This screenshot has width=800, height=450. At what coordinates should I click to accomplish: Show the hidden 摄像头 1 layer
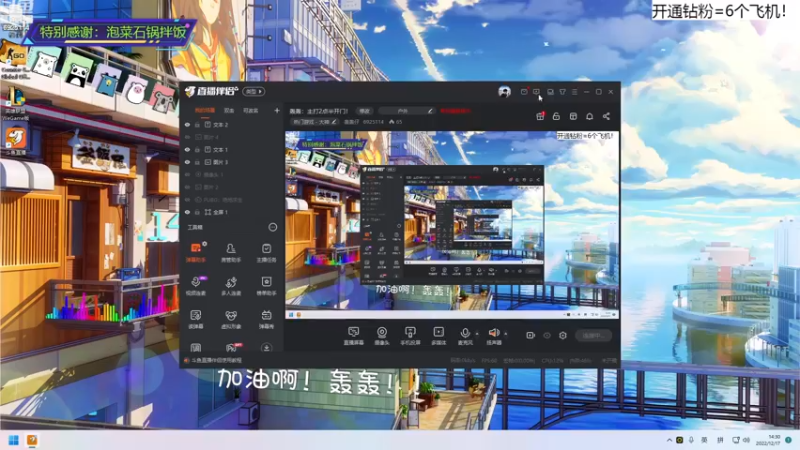[187, 174]
